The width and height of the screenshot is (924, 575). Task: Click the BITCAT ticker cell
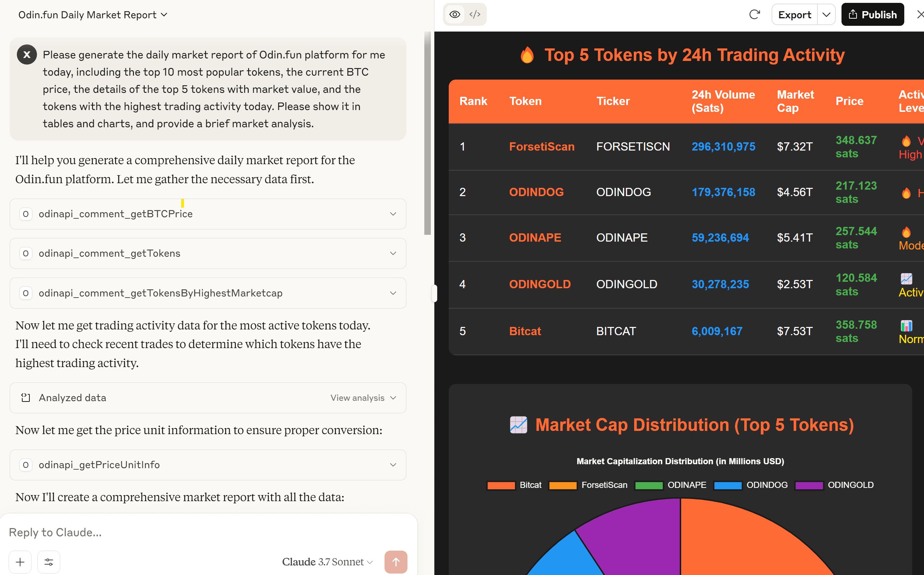pyautogui.click(x=616, y=331)
